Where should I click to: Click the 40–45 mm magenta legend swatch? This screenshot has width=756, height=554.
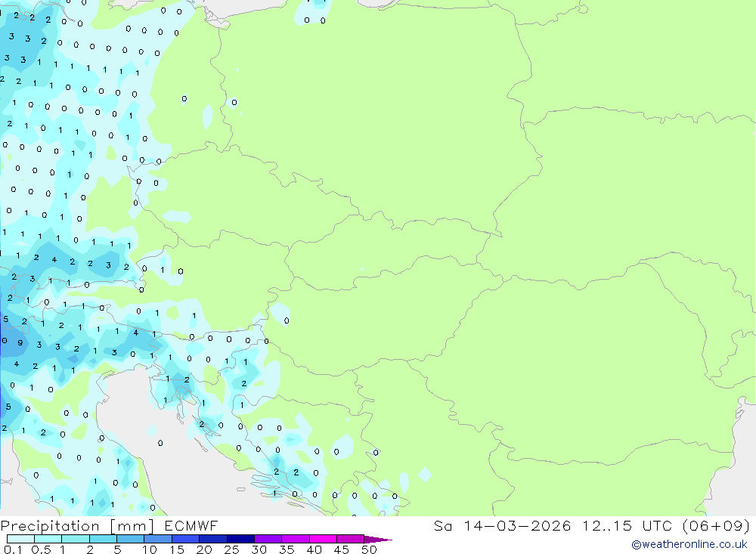(323, 539)
